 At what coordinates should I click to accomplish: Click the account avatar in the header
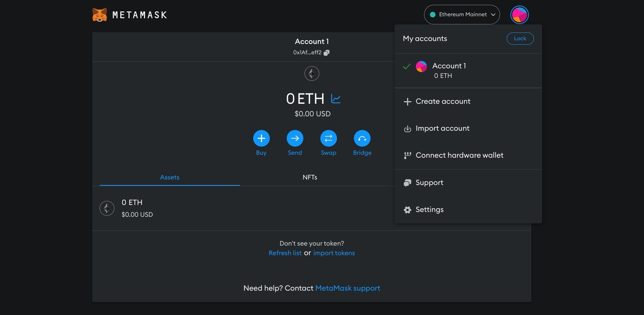click(519, 15)
